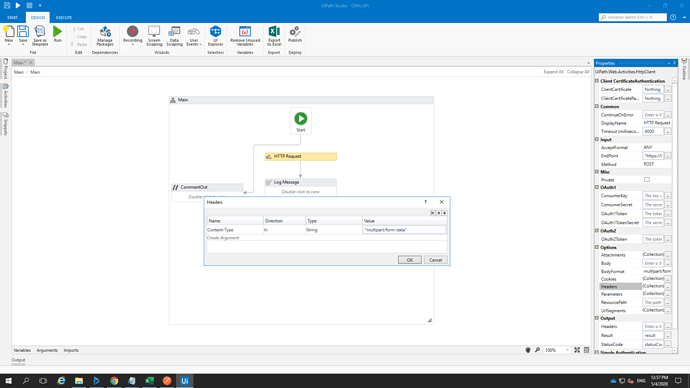This screenshot has height=388, width=690.
Task: Export workflow to Excel
Action: click(274, 36)
